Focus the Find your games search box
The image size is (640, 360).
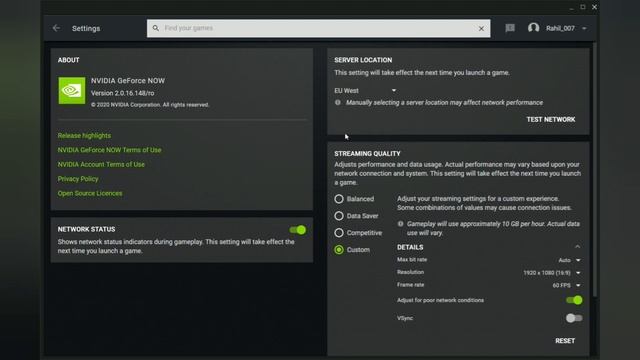(x=318, y=29)
